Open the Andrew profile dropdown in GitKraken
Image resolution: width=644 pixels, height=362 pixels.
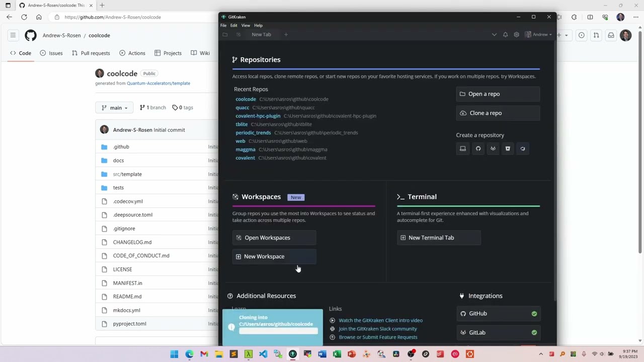coord(538,35)
